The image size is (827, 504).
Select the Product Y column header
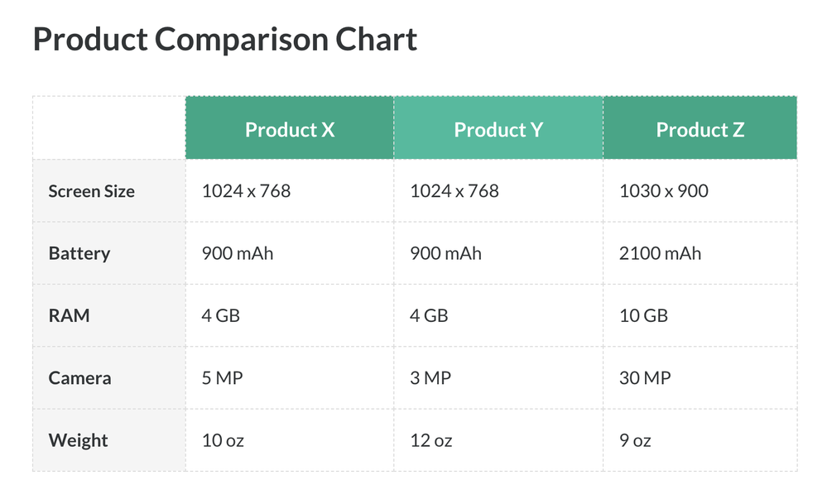coord(498,130)
